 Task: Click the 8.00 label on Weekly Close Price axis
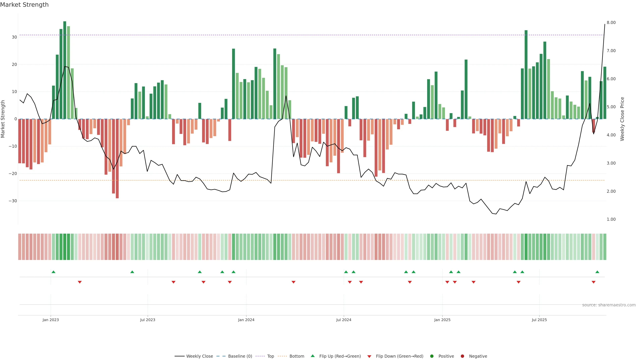tap(611, 23)
